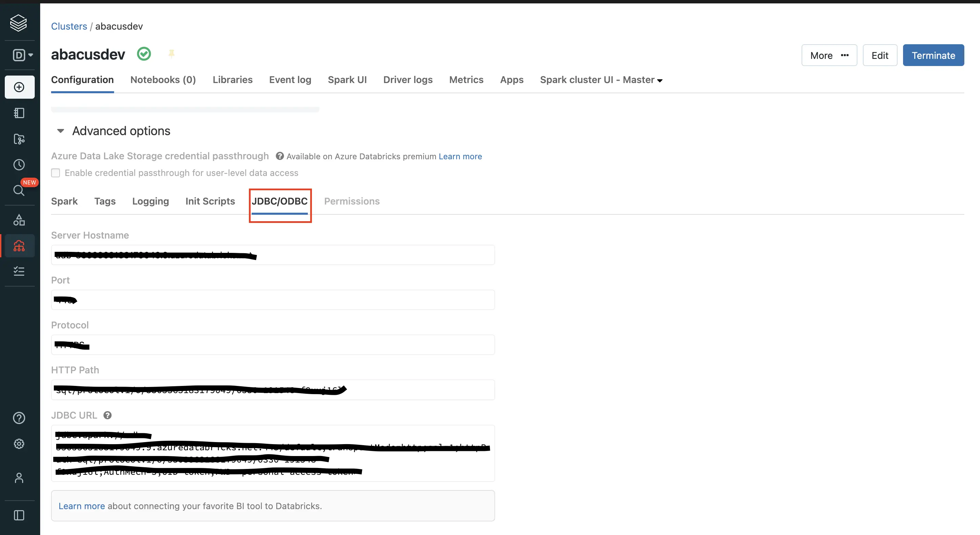The width and height of the screenshot is (980, 535).
Task: Click Learn more about connecting BI tools
Action: (x=81, y=506)
